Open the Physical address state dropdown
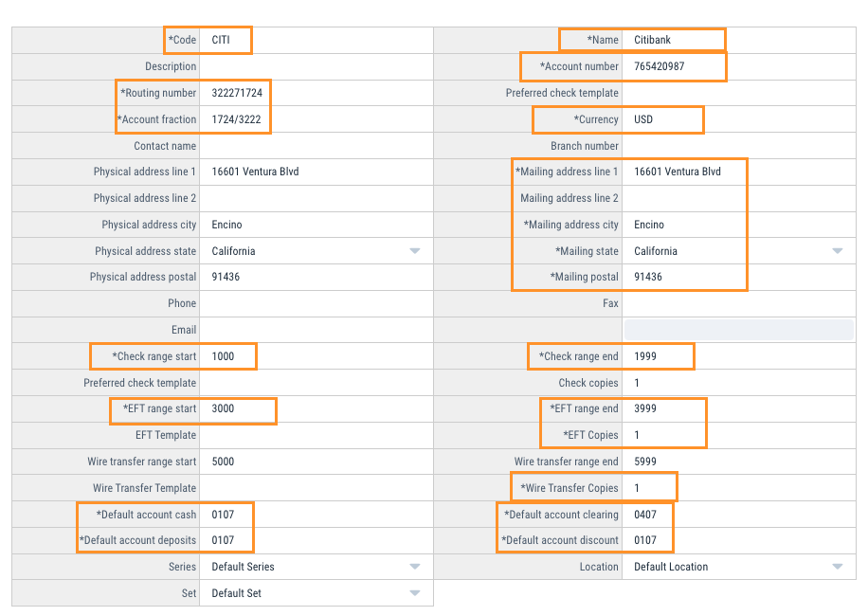This screenshot has width=868, height=616. pyautogui.click(x=414, y=250)
